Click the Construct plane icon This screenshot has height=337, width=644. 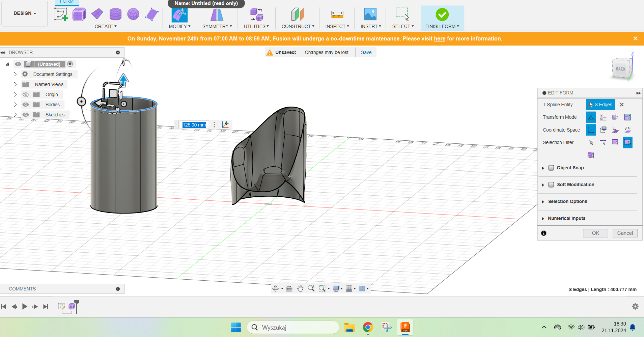(x=298, y=15)
